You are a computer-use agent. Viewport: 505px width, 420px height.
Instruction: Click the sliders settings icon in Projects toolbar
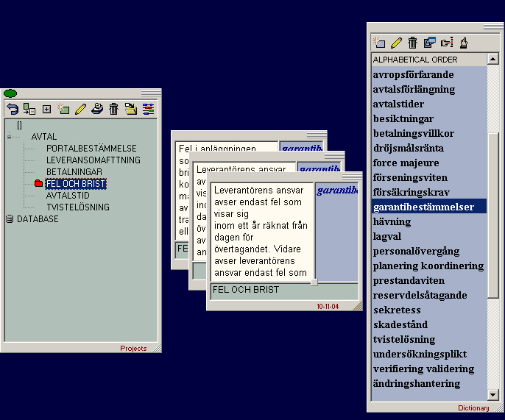[x=148, y=109]
